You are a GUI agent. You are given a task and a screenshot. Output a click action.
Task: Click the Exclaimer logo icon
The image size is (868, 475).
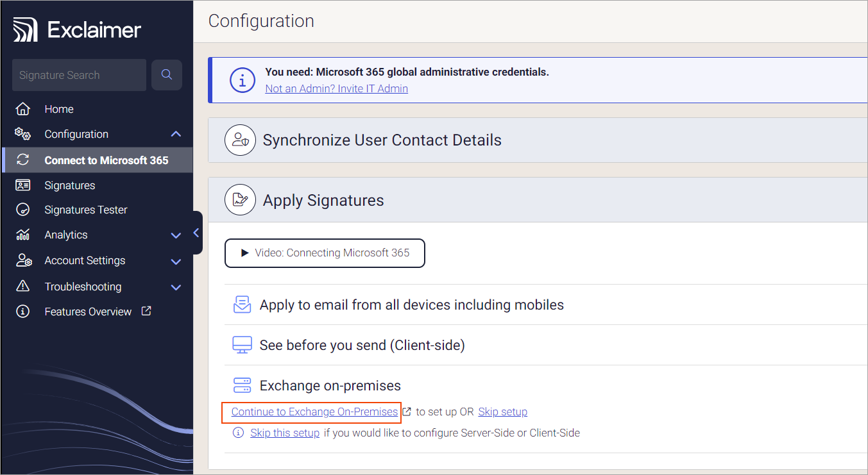pyautogui.click(x=26, y=29)
